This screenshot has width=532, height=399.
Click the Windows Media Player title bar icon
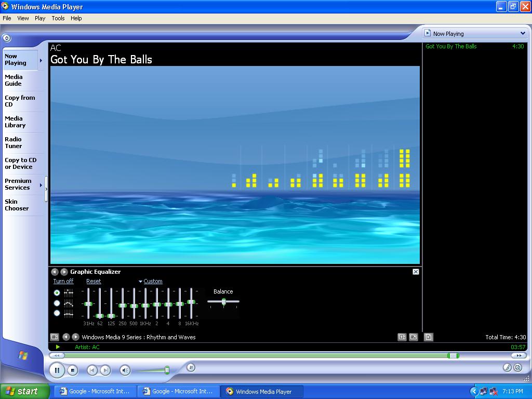click(5, 6)
